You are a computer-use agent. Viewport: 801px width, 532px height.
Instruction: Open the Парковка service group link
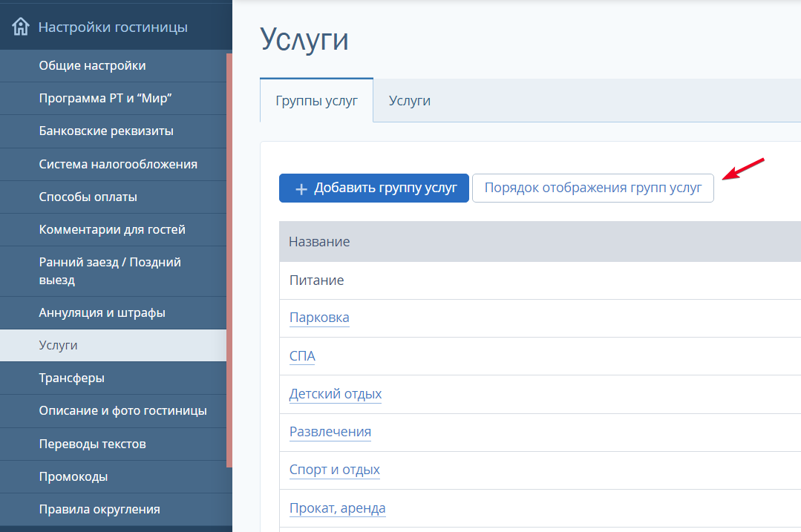319,318
